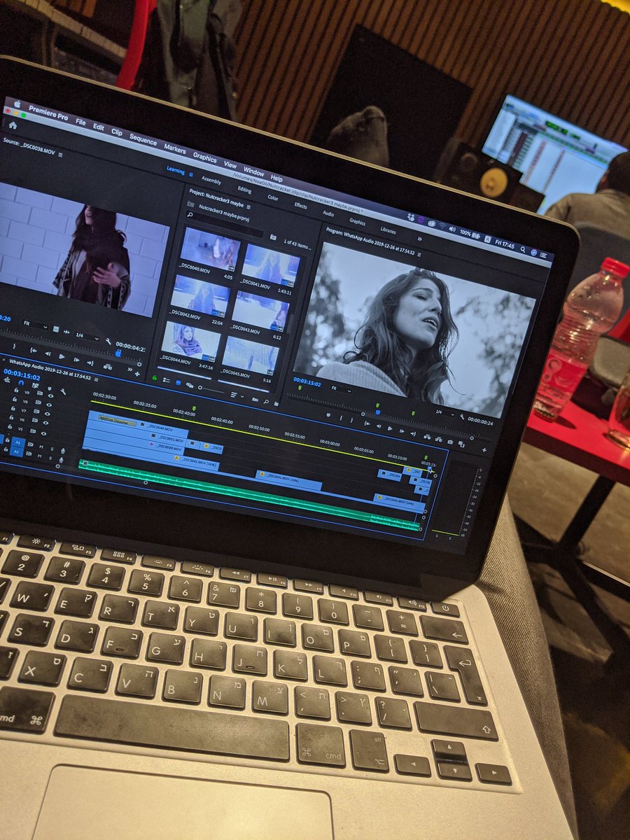Click the Lift button in Program monitor

(427, 436)
